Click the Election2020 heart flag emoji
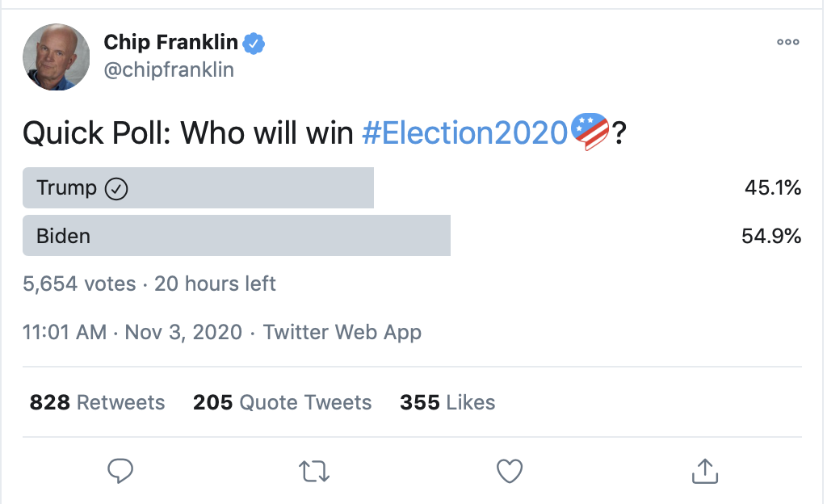This screenshot has height=504, width=827. (x=590, y=132)
